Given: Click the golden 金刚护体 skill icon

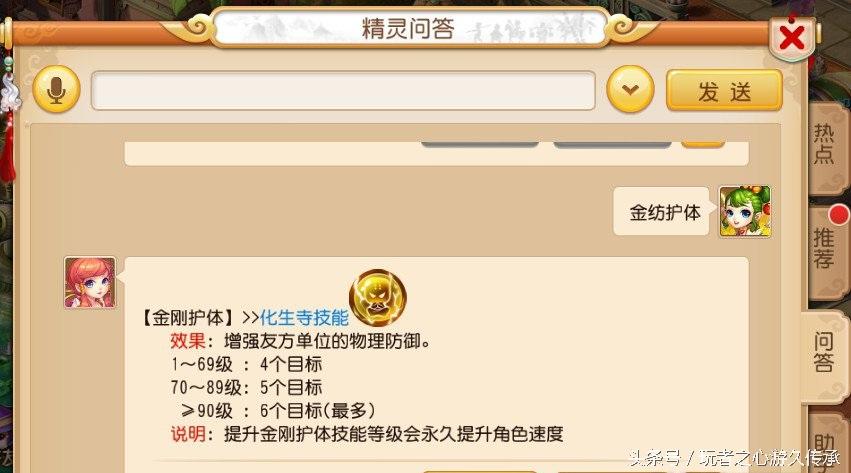Looking at the screenshot, I should (378, 298).
